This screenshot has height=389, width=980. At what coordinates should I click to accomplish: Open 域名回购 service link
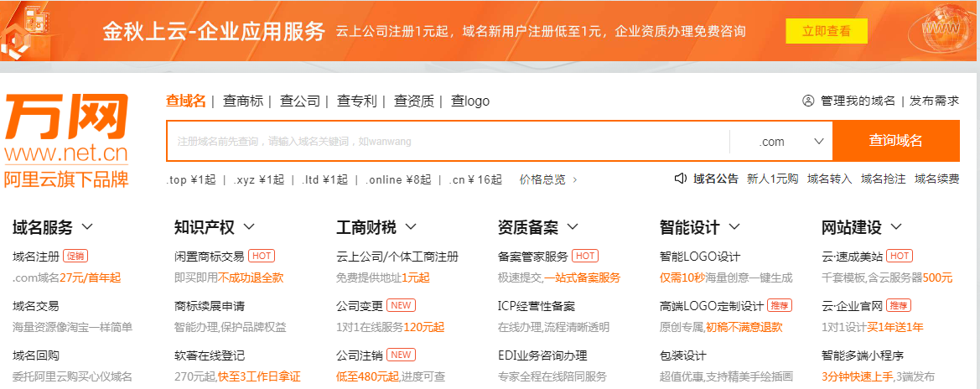[x=35, y=355]
